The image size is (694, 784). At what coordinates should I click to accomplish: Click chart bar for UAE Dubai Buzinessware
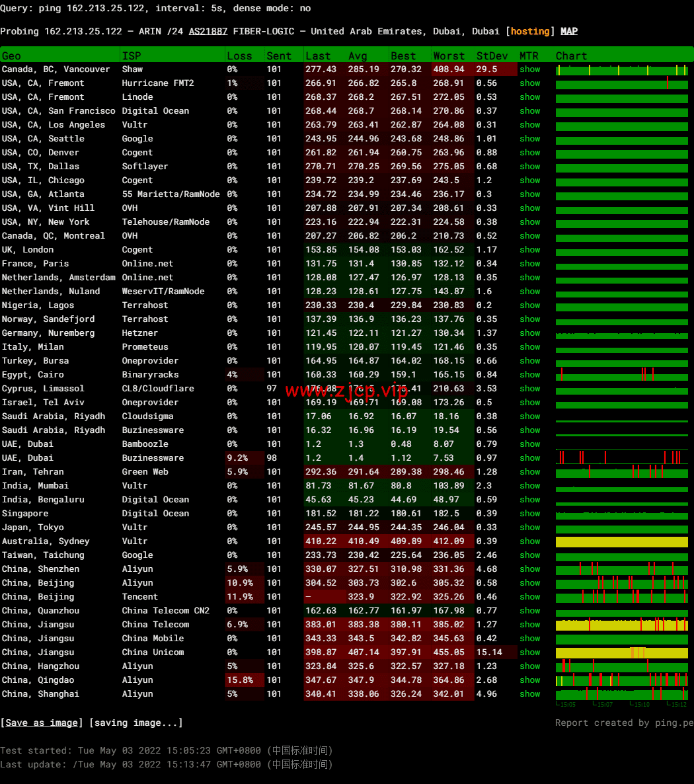point(621,457)
